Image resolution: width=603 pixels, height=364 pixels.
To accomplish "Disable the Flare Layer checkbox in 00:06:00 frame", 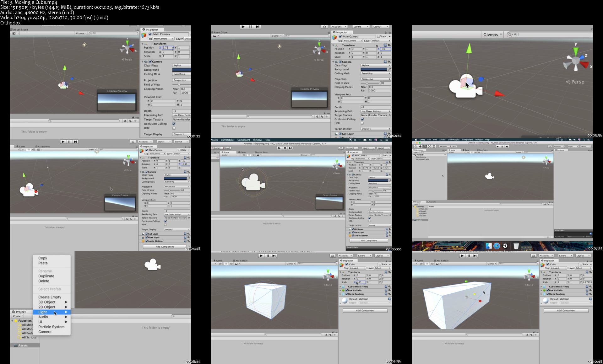I will pyautogui.click(x=353, y=232).
